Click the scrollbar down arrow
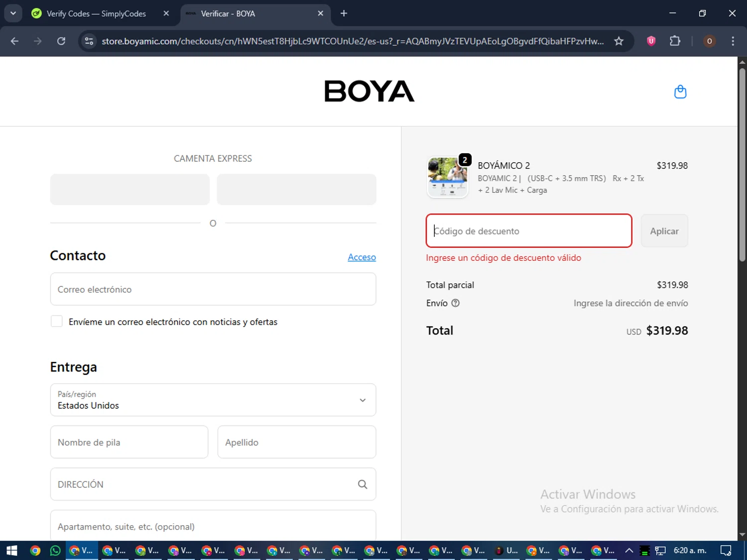Image resolution: width=747 pixels, height=560 pixels. pyautogui.click(x=742, y=535)
